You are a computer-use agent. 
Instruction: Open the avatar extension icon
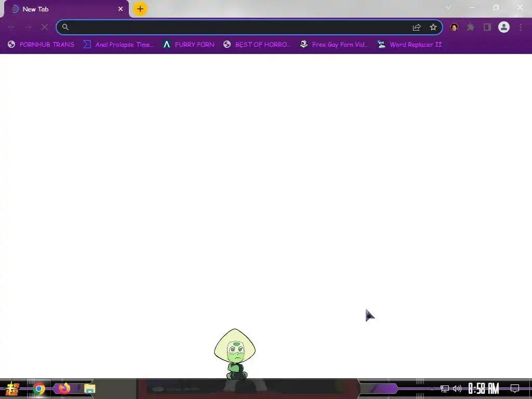pyautogui.click(x=454, y=27)
